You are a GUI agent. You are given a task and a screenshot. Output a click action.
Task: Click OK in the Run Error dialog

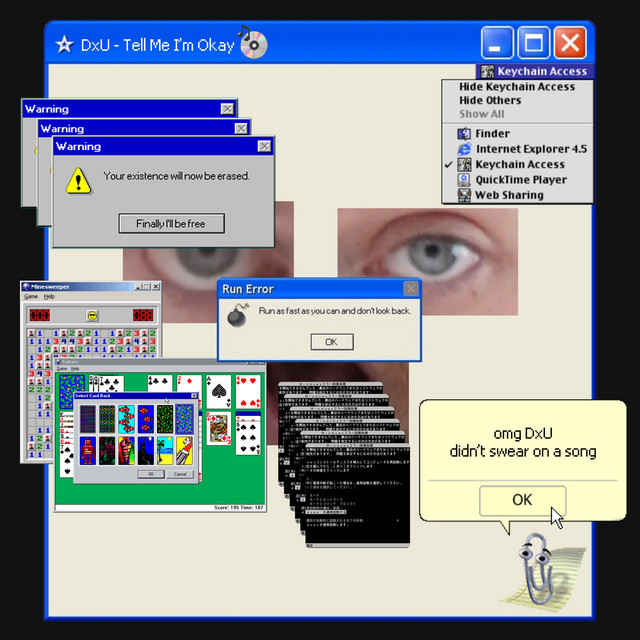click(331, 342)
